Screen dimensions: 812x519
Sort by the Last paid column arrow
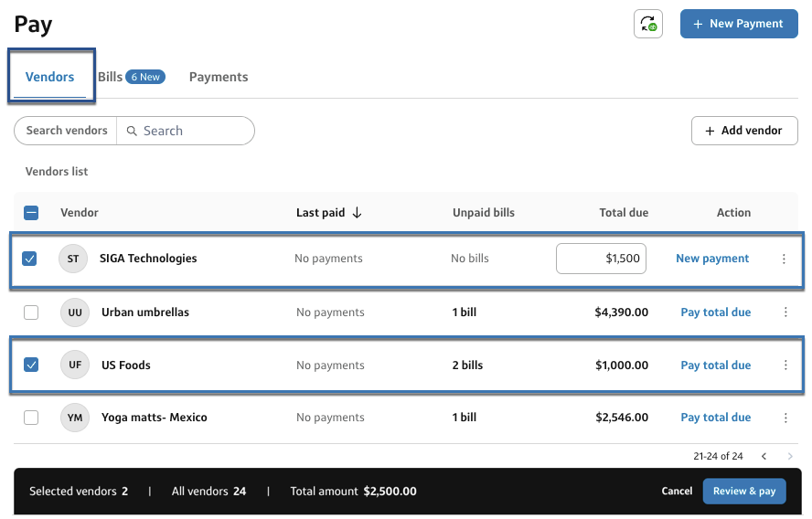click(x=357, y=213)
